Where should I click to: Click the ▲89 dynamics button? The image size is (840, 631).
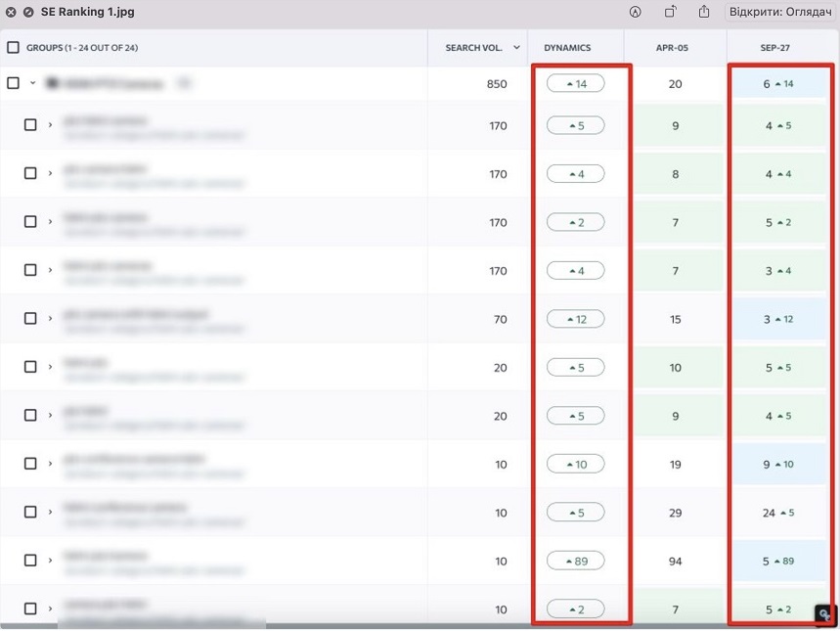[576, 561]
